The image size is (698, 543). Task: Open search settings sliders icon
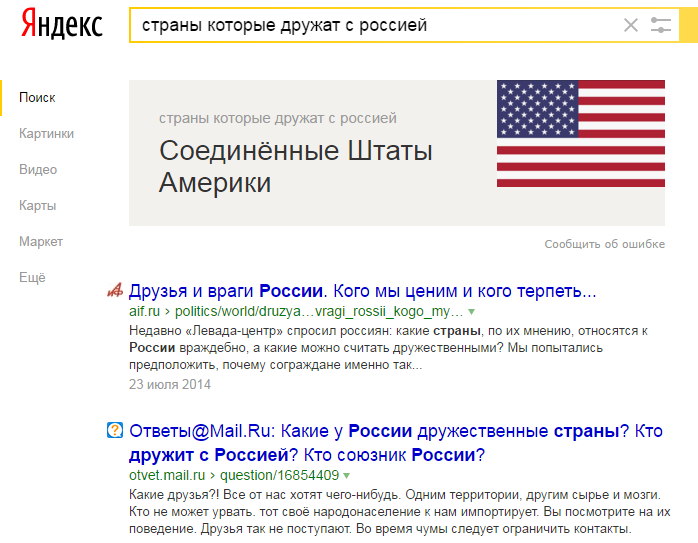tap(661, 26)
